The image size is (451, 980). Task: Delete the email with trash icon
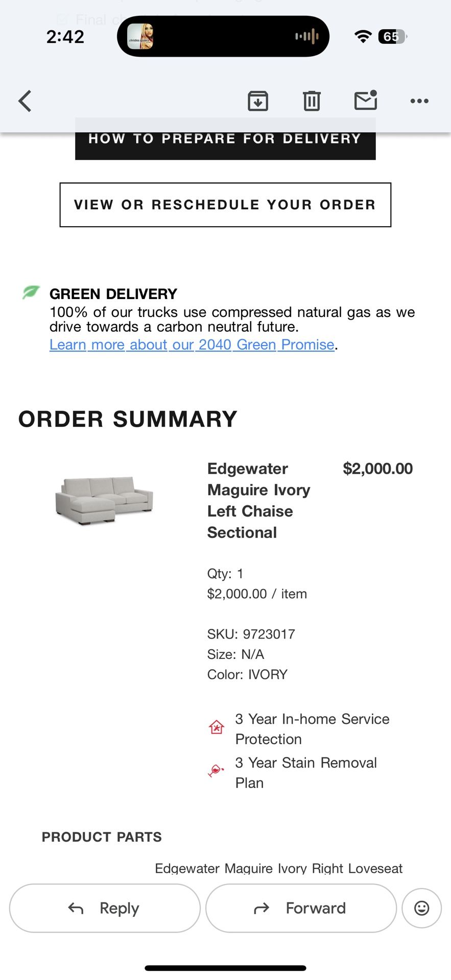click(x=312, y=101)
